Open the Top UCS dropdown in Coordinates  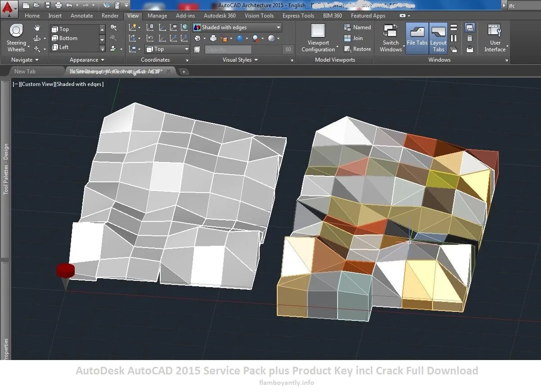coord(168,49)
